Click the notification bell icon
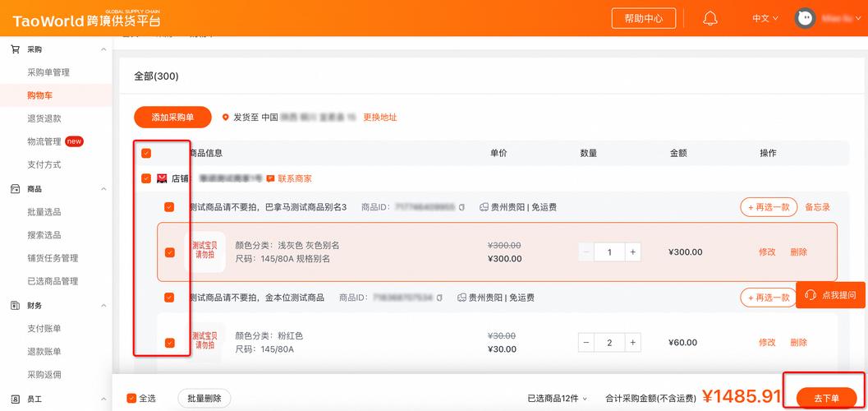Screen dimensions: 868x411 click(x=710, y=18)
